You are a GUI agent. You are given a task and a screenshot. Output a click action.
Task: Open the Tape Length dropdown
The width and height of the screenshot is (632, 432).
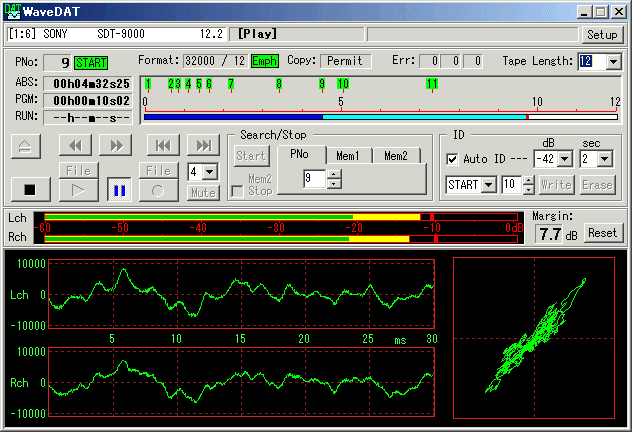click(x=613, y=62)
